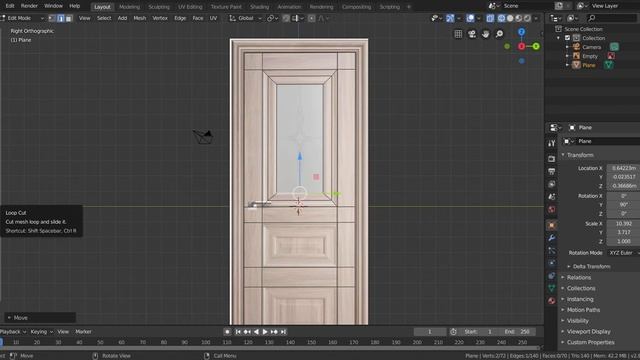
Task: Open Rotation Mode XYZ Euler dropdown
Action: pos(624,253)
